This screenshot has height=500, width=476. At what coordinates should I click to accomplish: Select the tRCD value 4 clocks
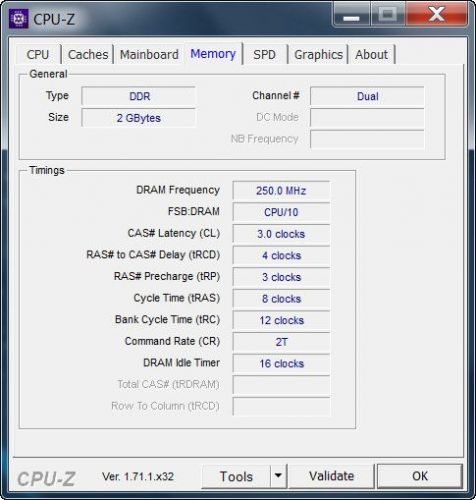coord(281,255)
